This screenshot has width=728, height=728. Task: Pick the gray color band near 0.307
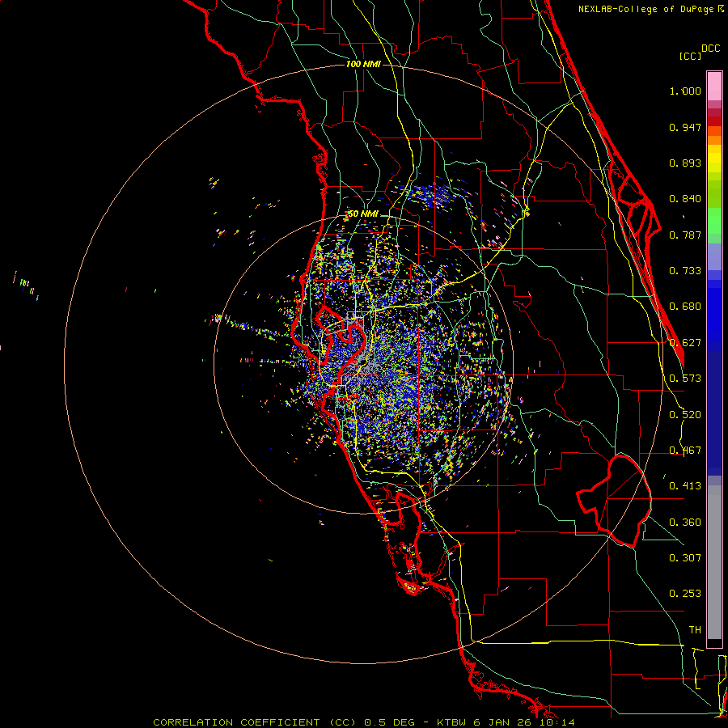click(x=714, y=562)
